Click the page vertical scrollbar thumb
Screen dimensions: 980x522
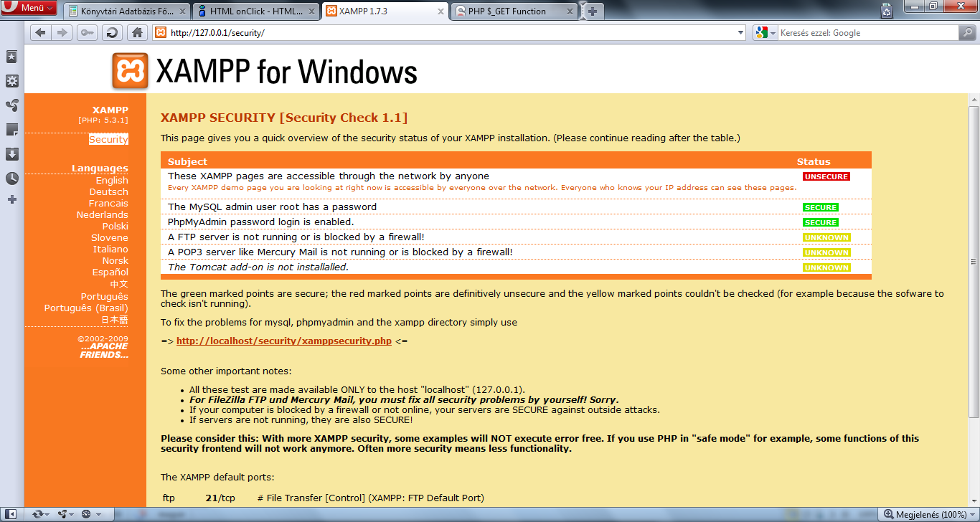(974, 262)
